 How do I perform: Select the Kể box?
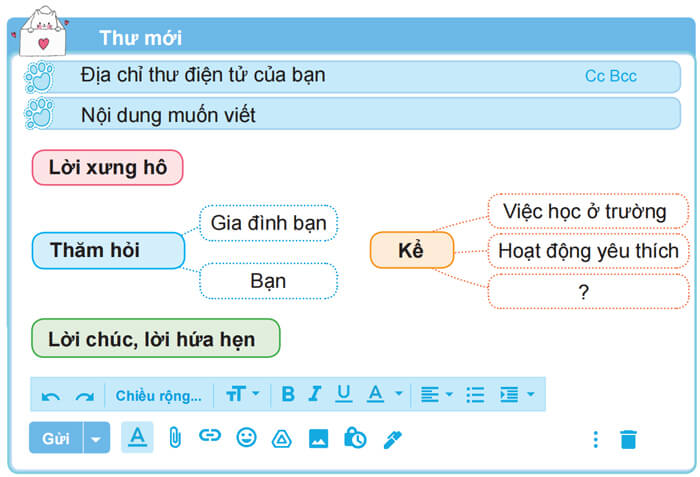point(412,250)
